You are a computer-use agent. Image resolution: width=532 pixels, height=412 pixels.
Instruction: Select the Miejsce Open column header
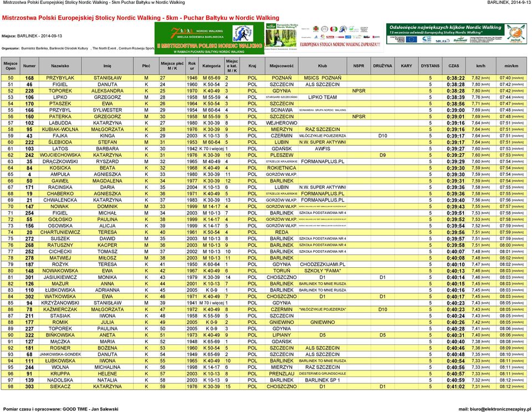11,66
